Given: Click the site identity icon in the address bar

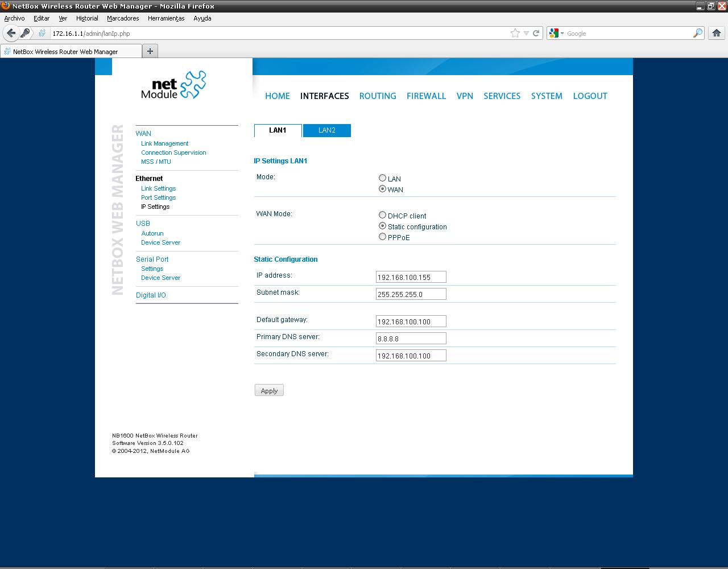Looking at the screenshot, I should pyautogui.click(x=42, y=33).
